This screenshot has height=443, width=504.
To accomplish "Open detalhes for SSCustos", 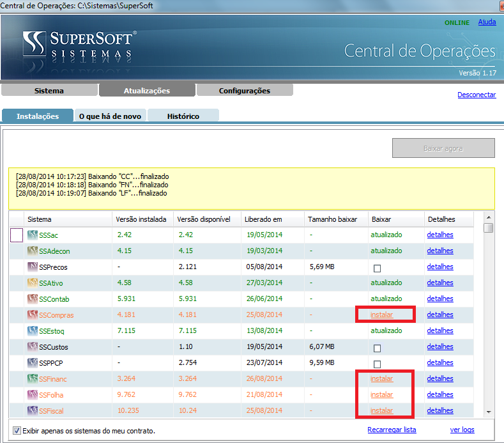I will [440, 346].
